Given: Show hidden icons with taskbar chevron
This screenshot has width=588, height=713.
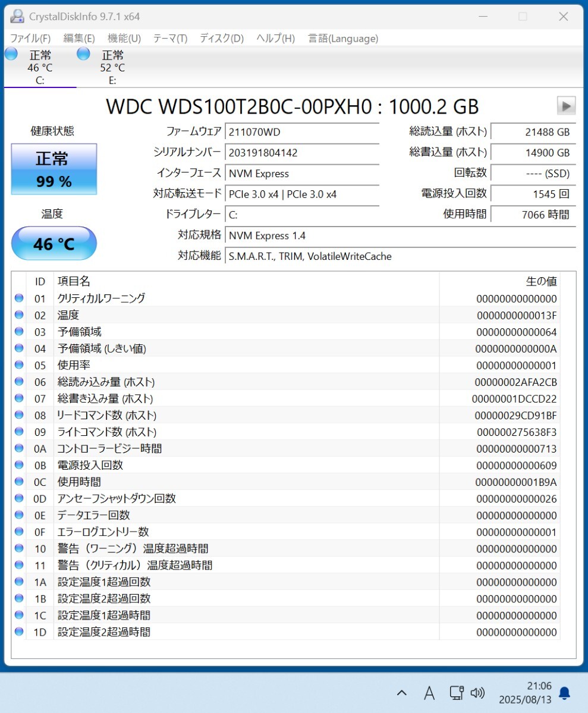Looking at the screenshot, I should coord(401,693).
